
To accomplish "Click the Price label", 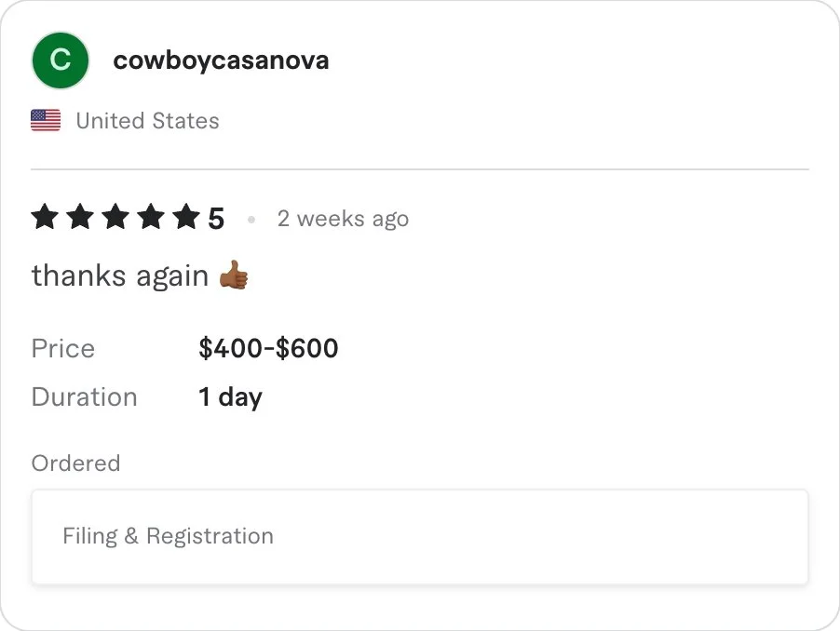I will click(x=63, y=349).
